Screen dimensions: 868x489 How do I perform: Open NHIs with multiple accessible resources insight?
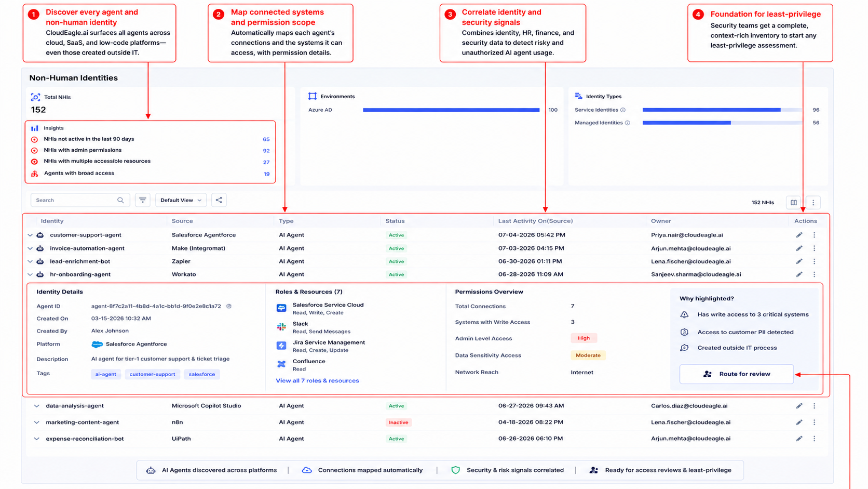pos(150,162)
